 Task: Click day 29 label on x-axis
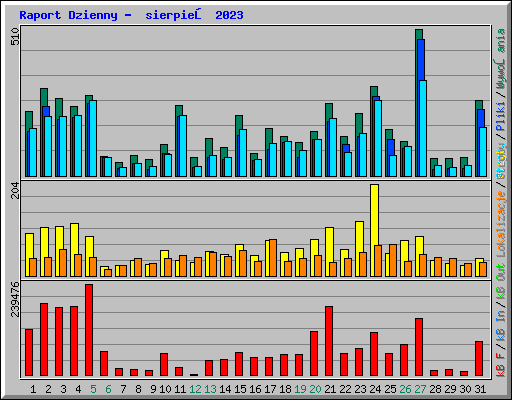click(450, 389)
